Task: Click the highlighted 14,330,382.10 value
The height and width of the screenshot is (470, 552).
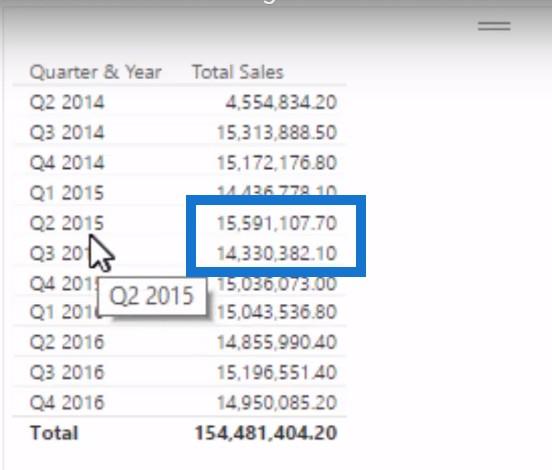Action: (x=277, y=253)
